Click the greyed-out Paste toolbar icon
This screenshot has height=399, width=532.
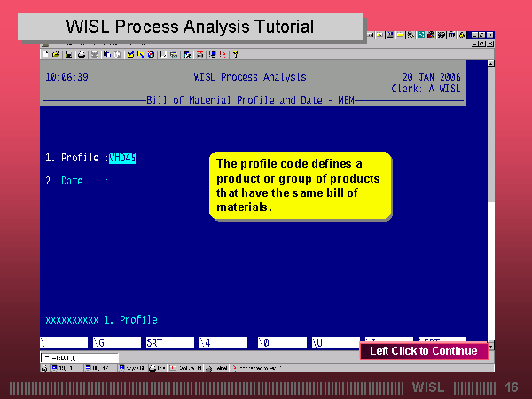118,54
